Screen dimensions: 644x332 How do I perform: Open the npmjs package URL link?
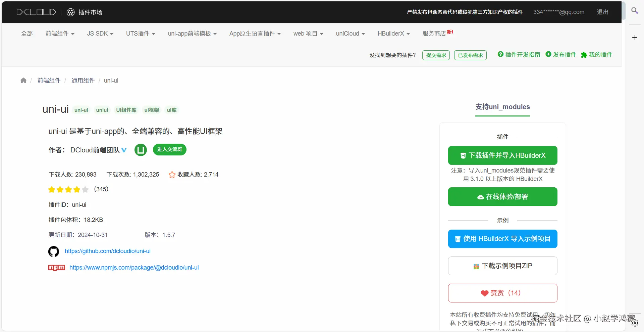[134, 268]
